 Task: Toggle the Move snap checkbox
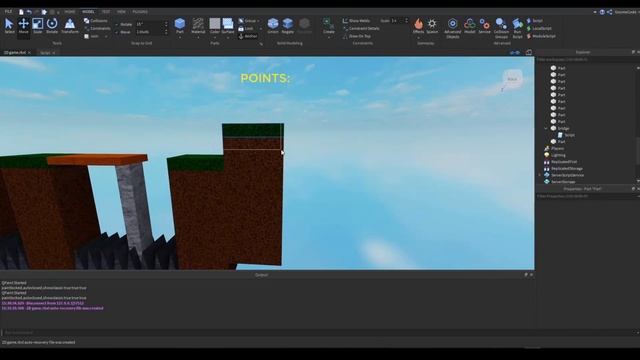117,32
